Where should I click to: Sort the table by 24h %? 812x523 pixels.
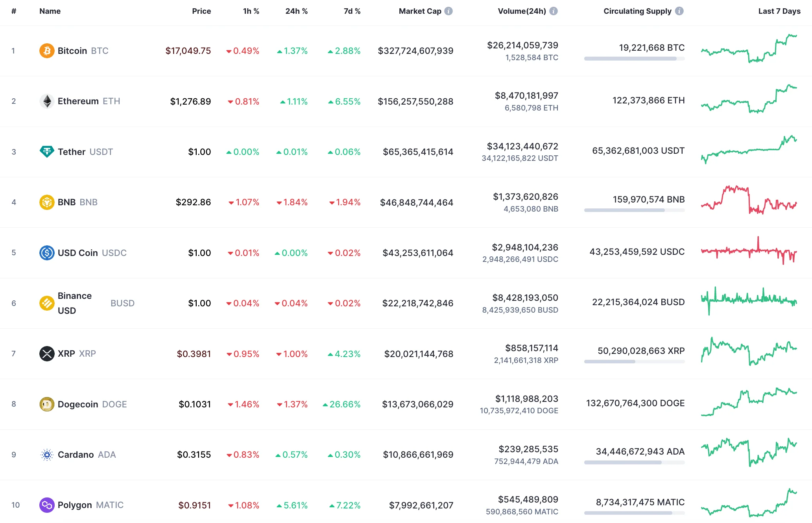point(296,11)
